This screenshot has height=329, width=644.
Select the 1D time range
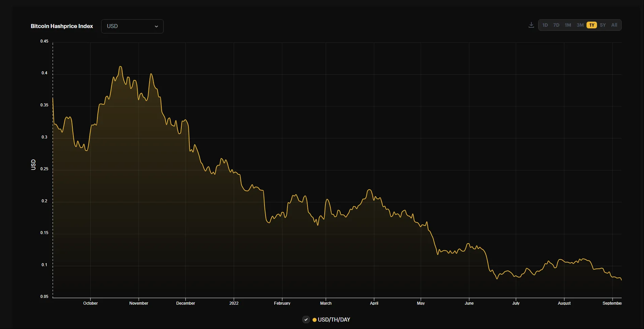pos(545,25)
